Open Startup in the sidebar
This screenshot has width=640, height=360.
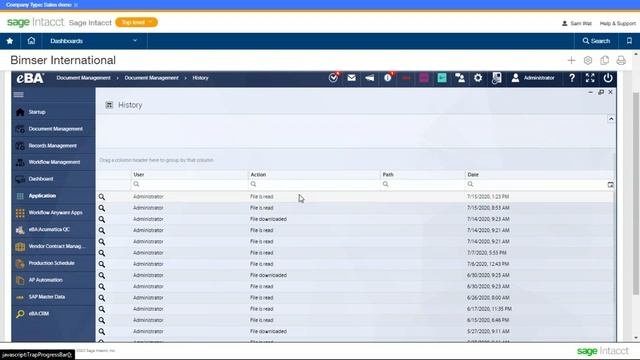pos(53,112)
